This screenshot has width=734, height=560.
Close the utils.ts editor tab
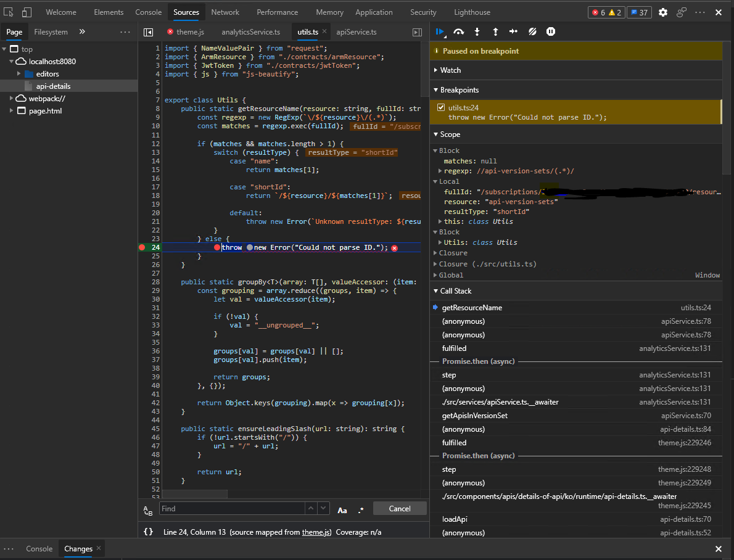324,31
